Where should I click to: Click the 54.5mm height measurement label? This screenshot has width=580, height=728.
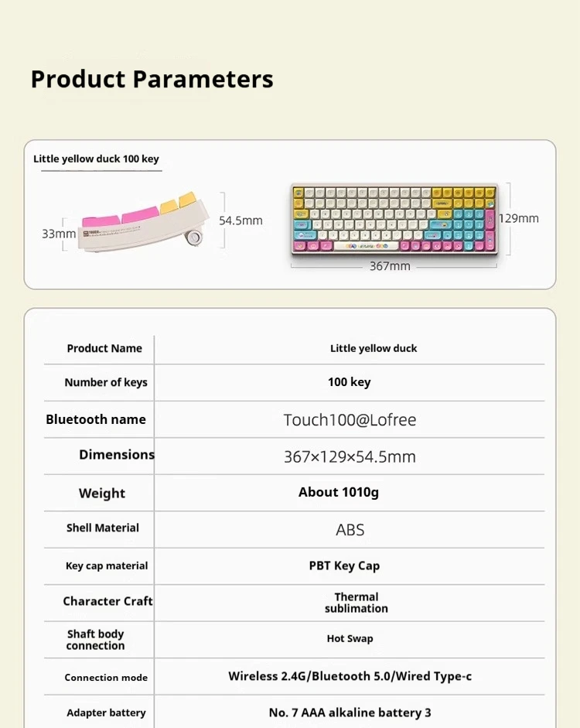pos(241,220)
